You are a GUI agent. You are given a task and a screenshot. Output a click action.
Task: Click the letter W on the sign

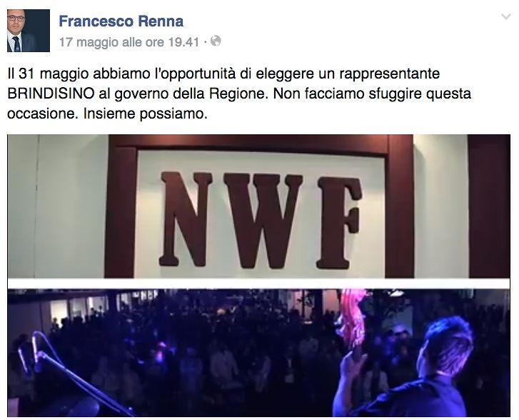coord(263,221)
